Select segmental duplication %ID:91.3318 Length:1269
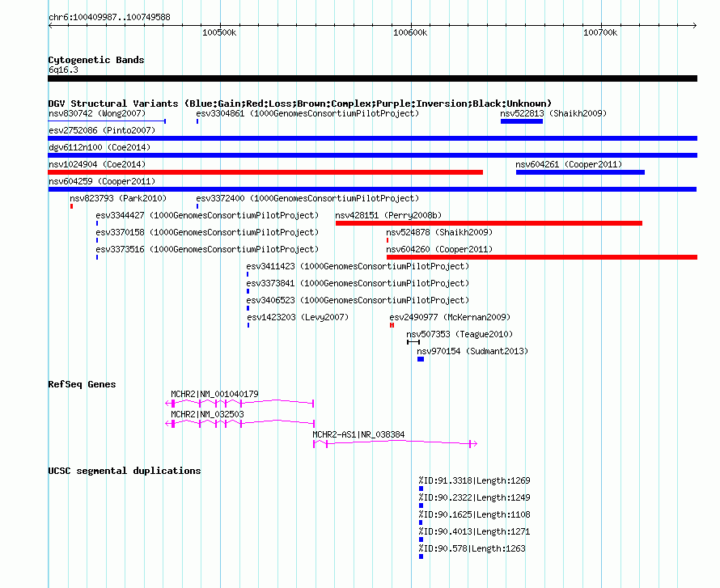 click(x=474, y=480)
